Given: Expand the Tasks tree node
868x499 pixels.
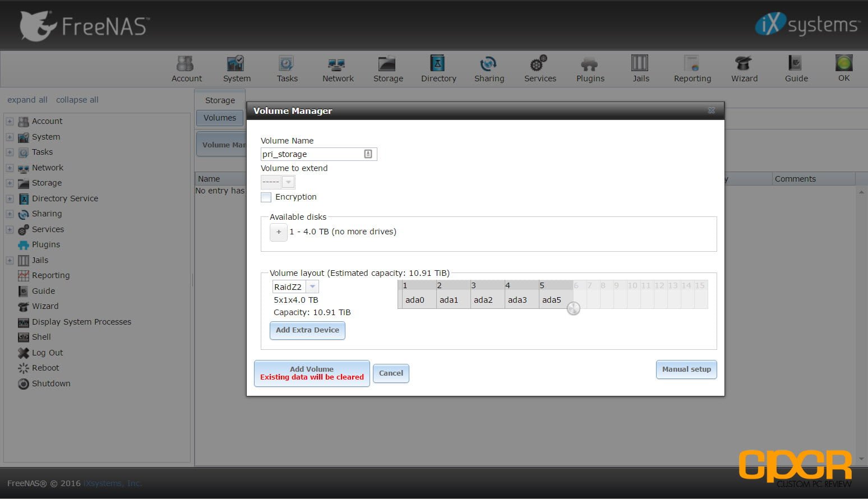Looking at the screenshot, I should point(10,152).
